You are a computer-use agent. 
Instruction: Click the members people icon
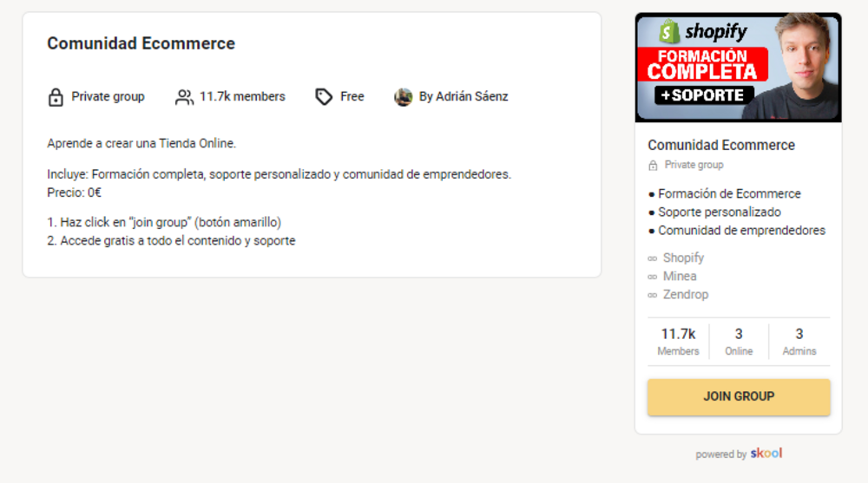tap(184, 97)
